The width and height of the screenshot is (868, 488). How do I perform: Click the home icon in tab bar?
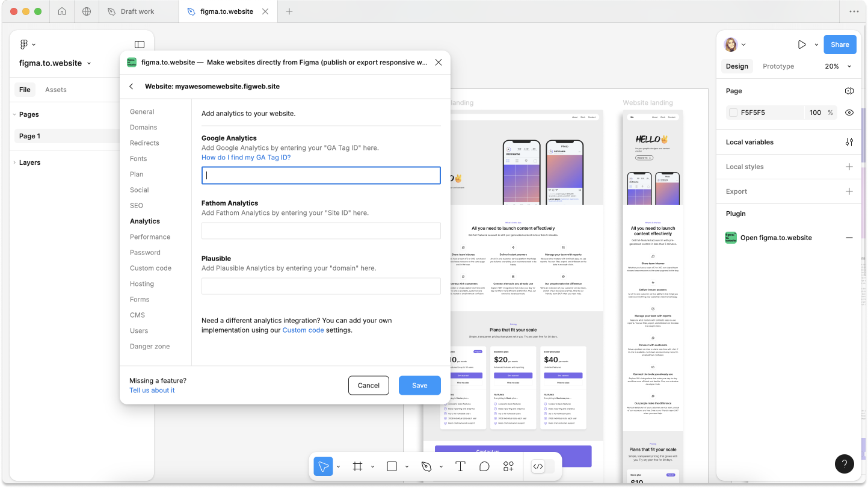[62, 11]
